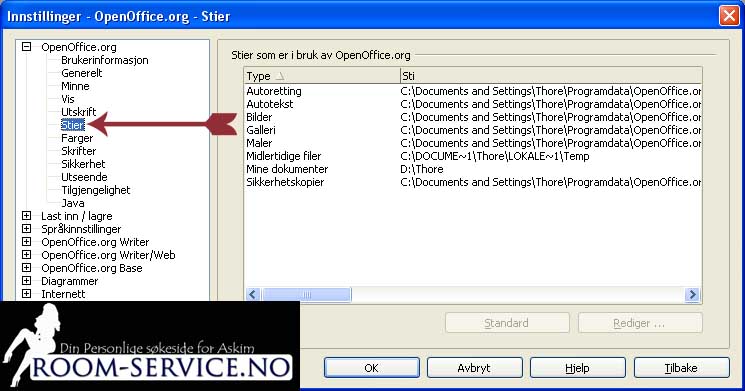Select the Mine dokumenter row

coord(473,169)
